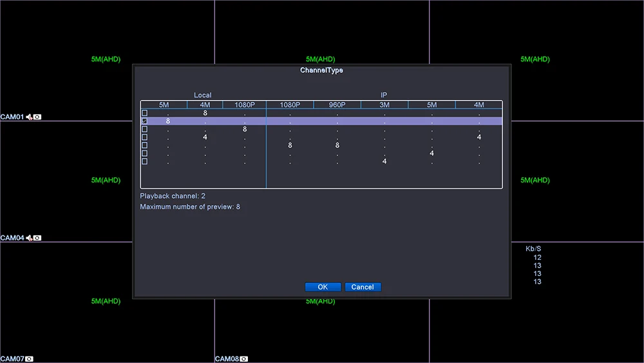Click the 4 under the IP 4M column

[479, 137]
